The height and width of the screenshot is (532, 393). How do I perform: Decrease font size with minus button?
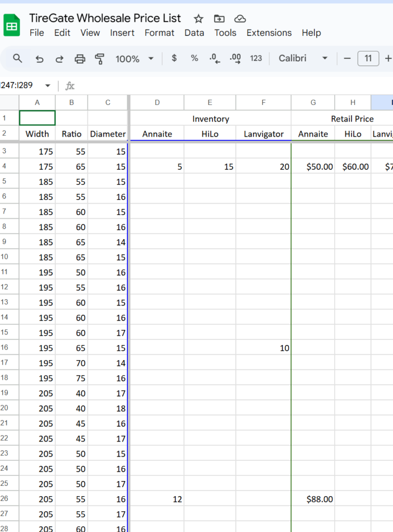click(x=347, y=58)
